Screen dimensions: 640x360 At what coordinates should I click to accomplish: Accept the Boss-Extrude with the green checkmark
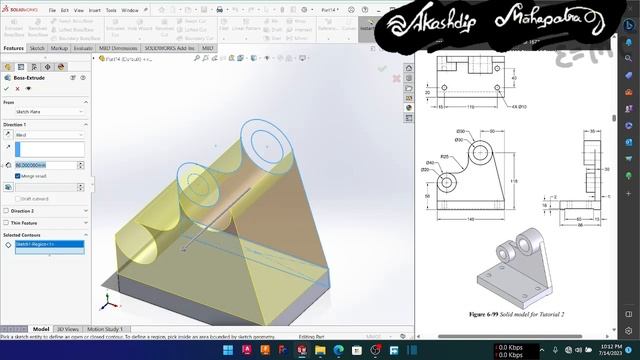tap(6, 89)
